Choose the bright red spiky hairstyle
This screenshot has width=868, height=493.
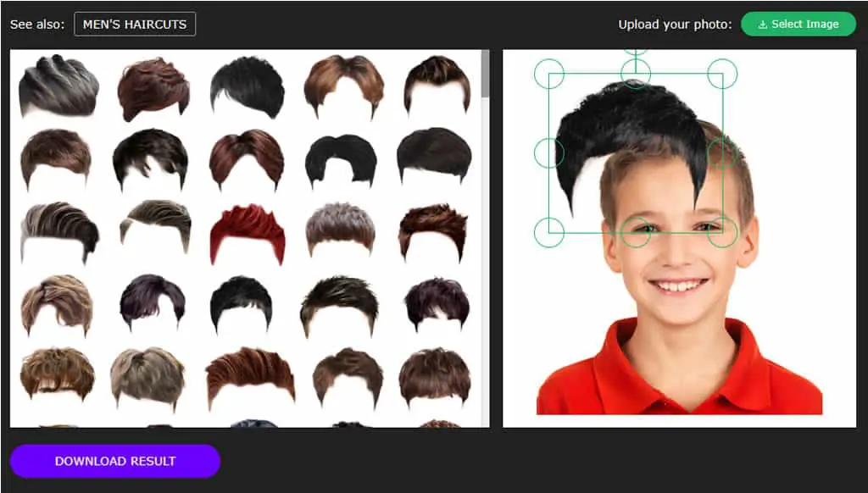point(248,234)
